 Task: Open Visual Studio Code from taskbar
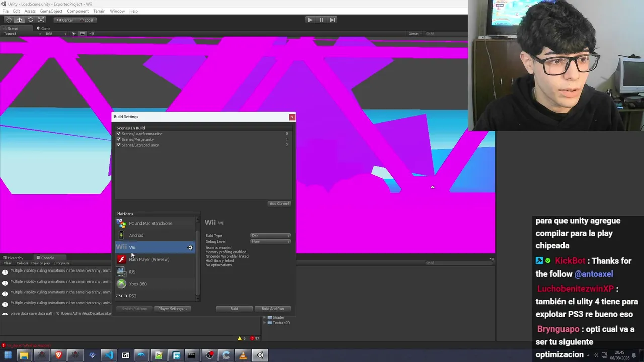point(109,355)
